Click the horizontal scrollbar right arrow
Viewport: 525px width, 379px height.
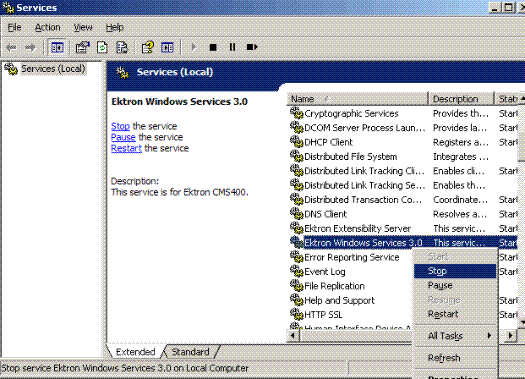click(511, 335)
